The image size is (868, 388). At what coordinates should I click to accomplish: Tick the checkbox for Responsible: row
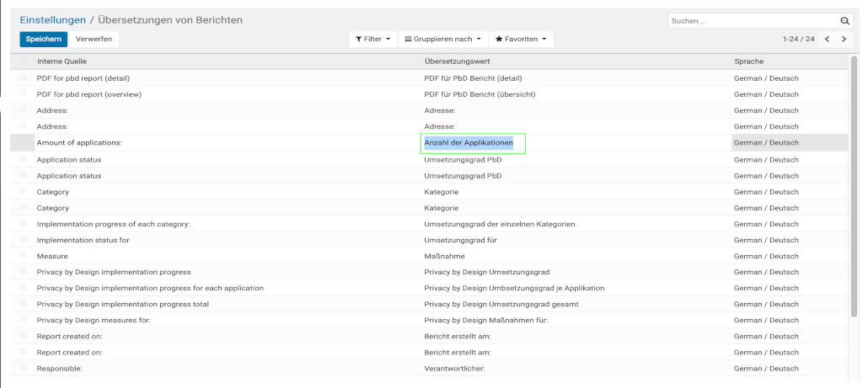click(24, 369)
